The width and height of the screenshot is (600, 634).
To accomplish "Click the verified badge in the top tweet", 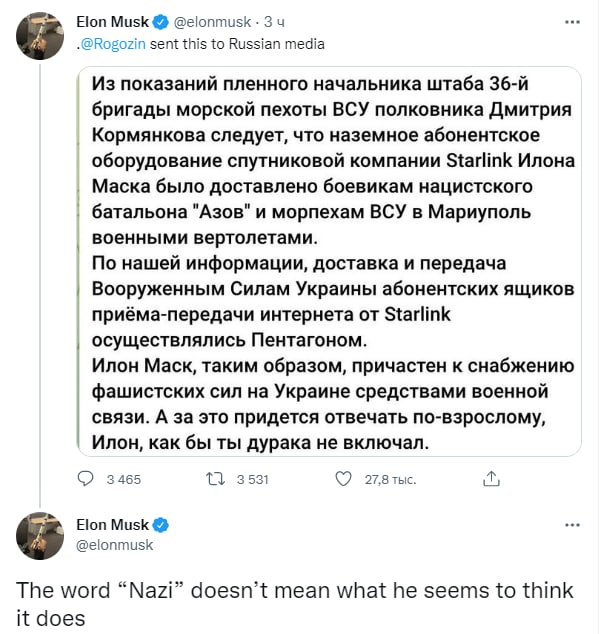I will click(160, 19).
